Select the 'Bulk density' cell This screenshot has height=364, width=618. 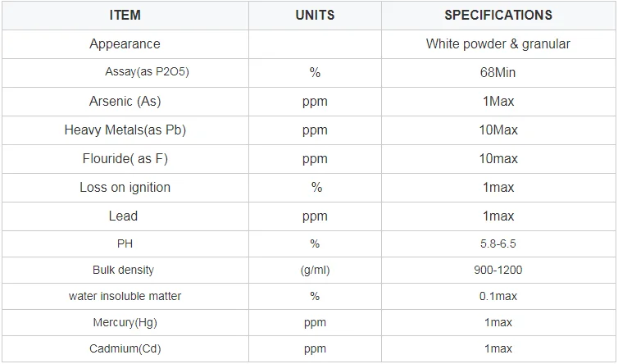click(123, 270)
